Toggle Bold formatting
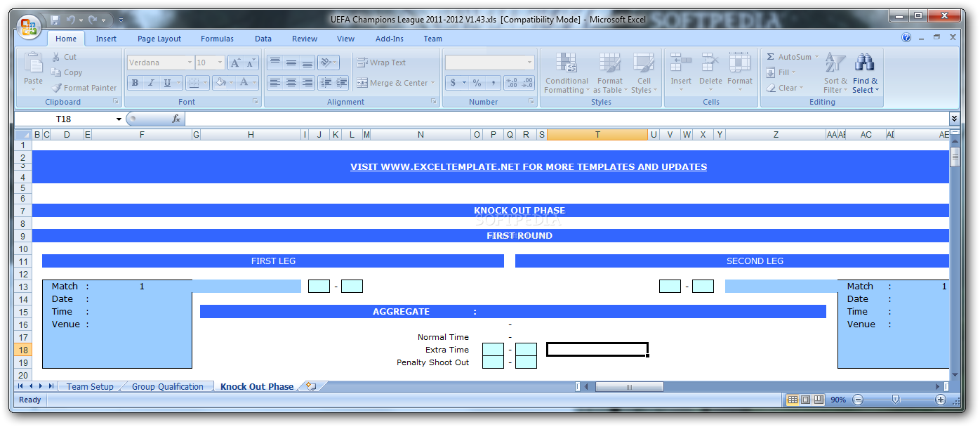Viewport: 980px width, 427px height. (x=135, y=83)
